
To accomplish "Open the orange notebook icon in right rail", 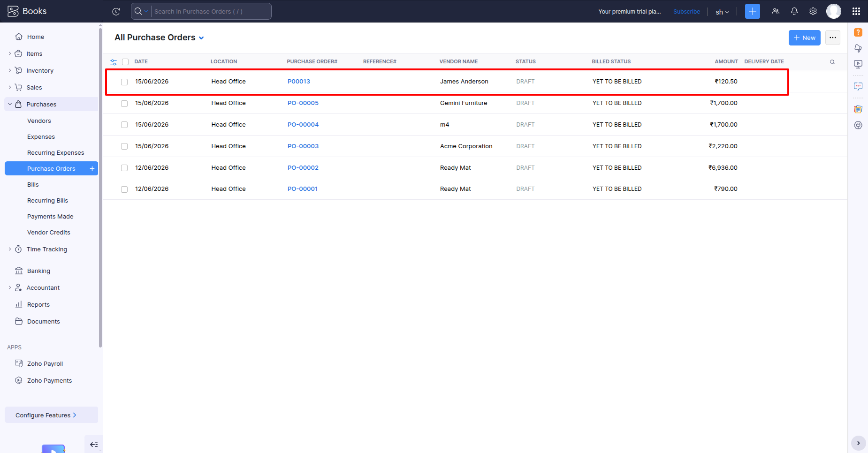I will pos(858,109).
